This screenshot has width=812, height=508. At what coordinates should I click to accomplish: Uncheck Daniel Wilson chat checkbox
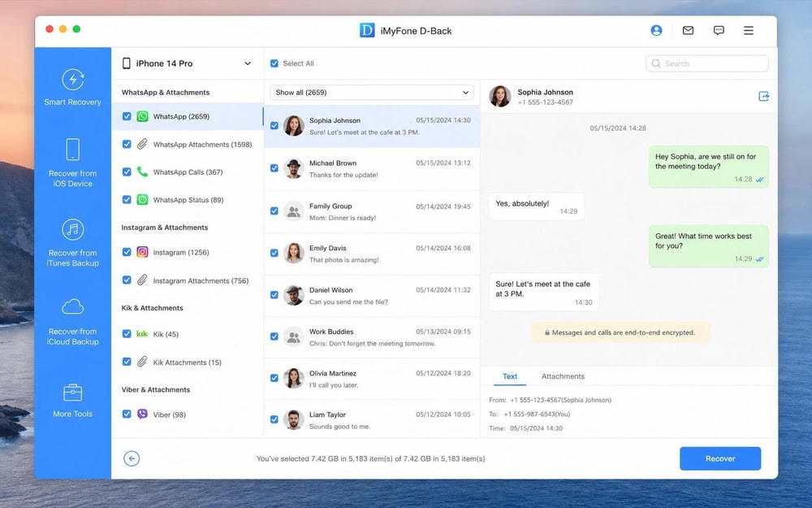[x=274, y=295]
